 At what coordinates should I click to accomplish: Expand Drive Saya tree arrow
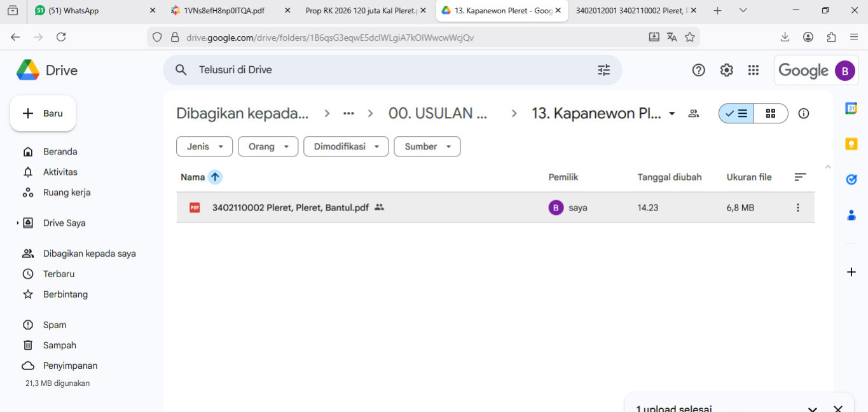[18, 223]
